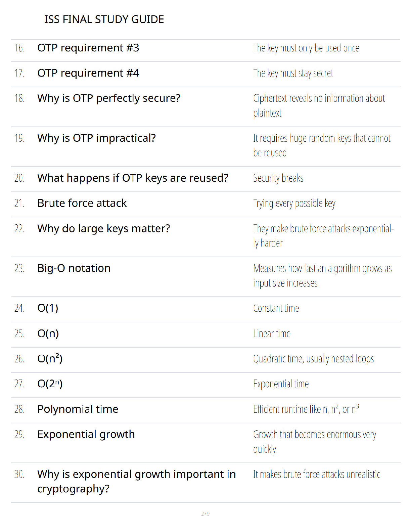Click the question Why is OTP impractical?
Screen dimensions: 411x532
tap(97, 138)
